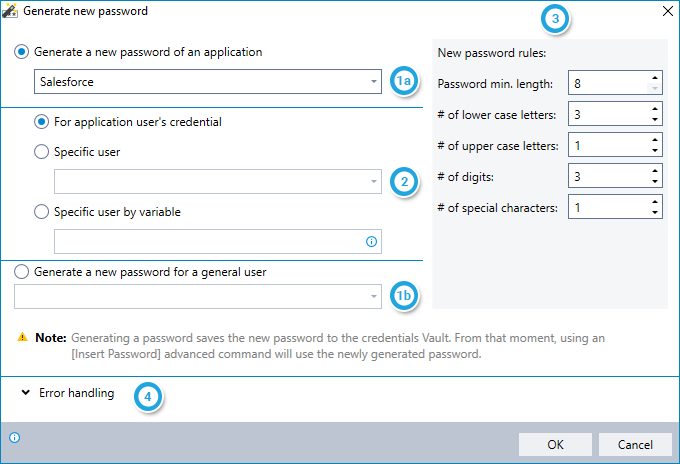
Task: Click the Cancel button
Action: pyautogui.click(x=635, y=444)
